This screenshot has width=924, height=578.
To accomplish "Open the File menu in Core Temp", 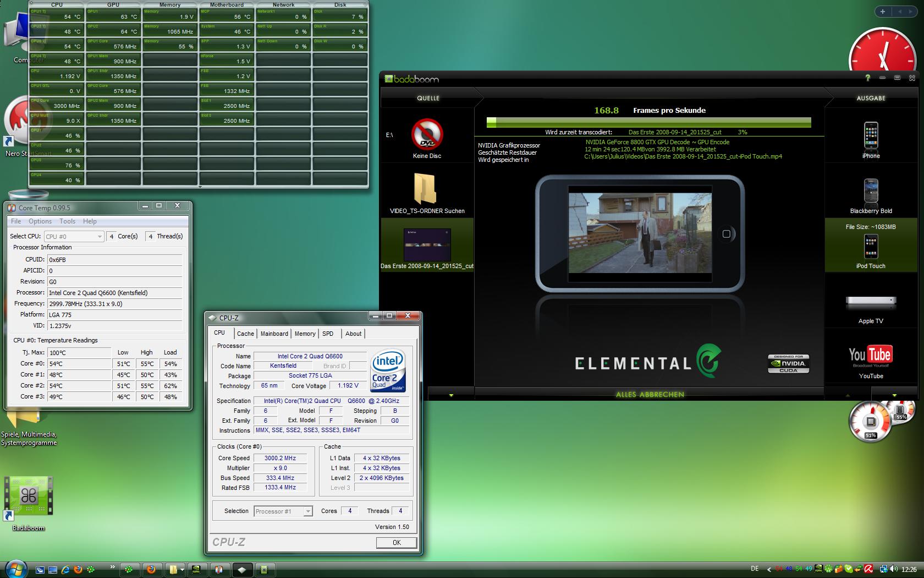I will click(x=16, y=221).
